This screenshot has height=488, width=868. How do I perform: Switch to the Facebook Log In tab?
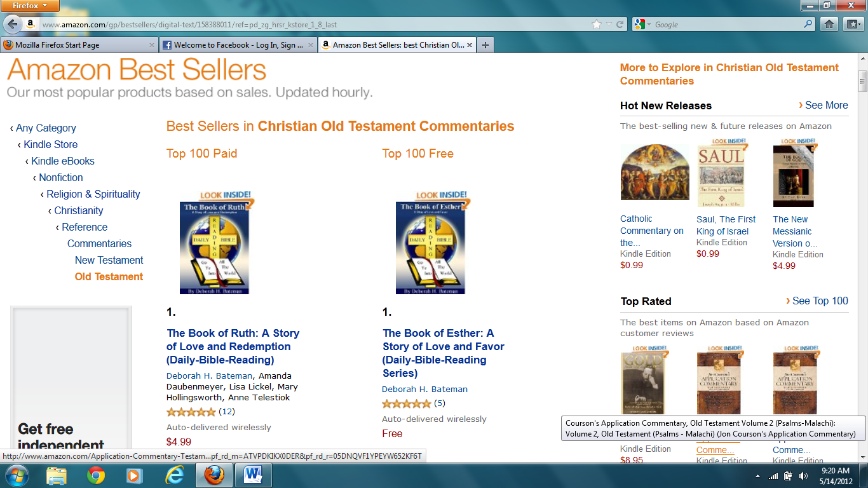point(234,45)
